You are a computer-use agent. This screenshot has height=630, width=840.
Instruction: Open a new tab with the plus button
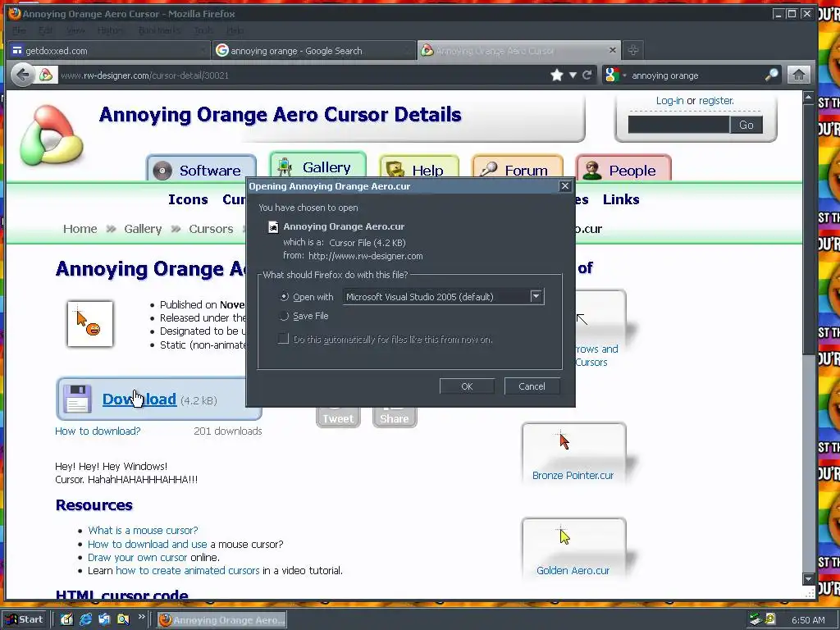[632, 50]
